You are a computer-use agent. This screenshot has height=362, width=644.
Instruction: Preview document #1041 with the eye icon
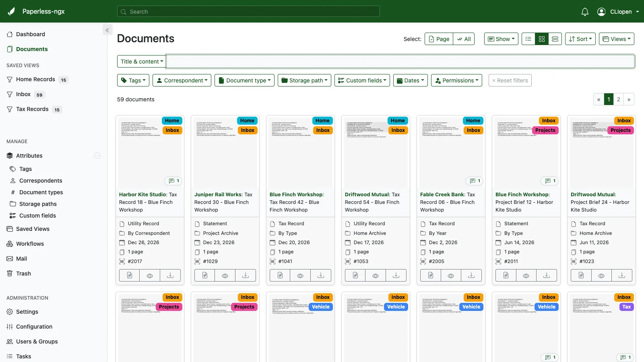pos(300,276)
